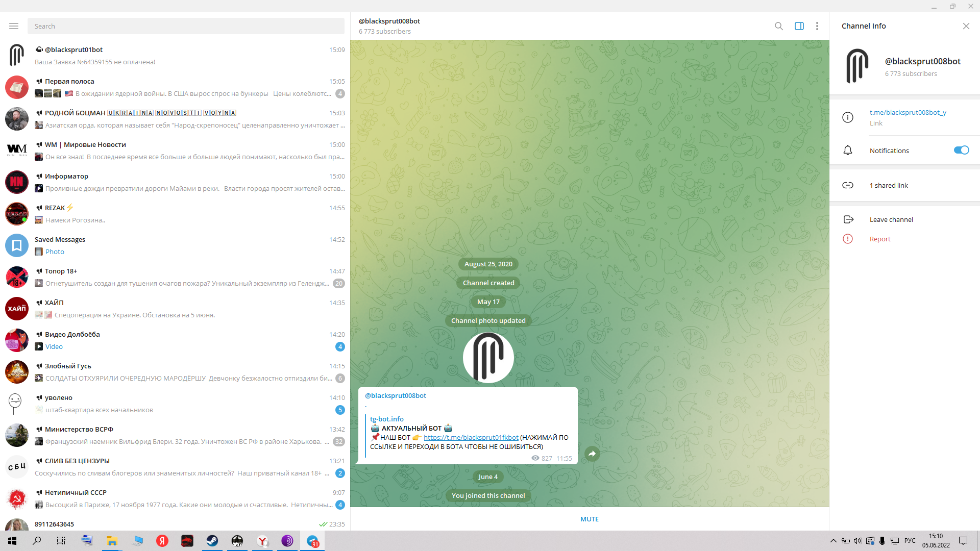Close the Channel Info panel
The width and height of the screenshot is (980, 551).
point(966,26)
